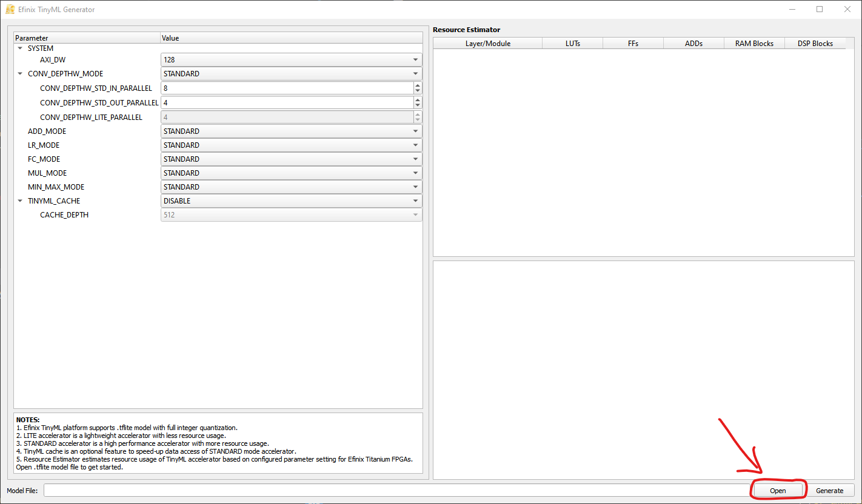Select the ADD_MODE parameter label
862x504 pixels.
(x=47, y=131)
